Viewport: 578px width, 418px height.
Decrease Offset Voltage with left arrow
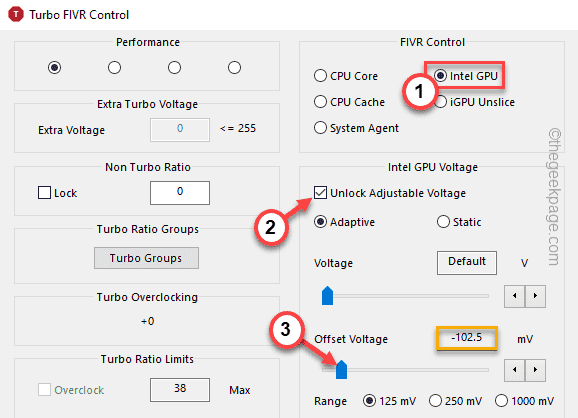coord(514,370)
